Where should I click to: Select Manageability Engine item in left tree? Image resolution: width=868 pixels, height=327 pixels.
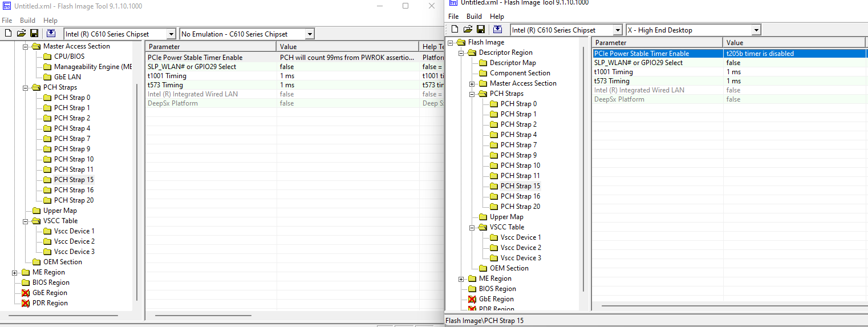[93, 67]
